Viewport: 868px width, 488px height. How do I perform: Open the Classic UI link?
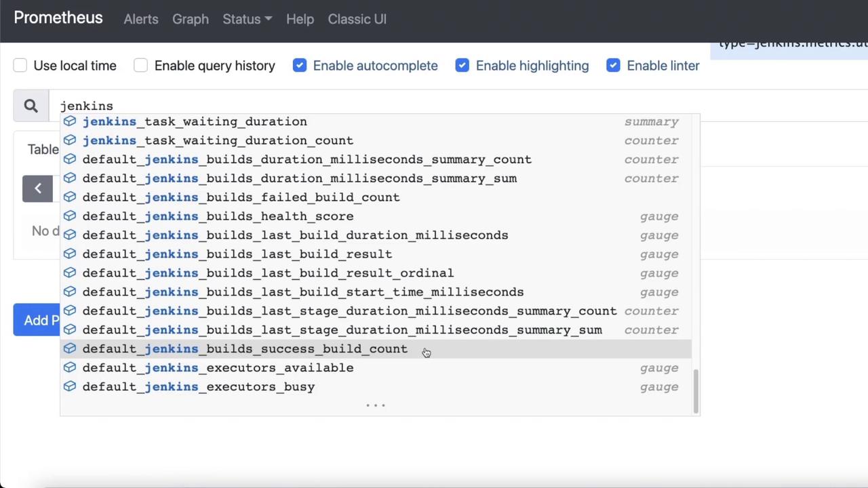pyautogui.click(x=357, y=19)
